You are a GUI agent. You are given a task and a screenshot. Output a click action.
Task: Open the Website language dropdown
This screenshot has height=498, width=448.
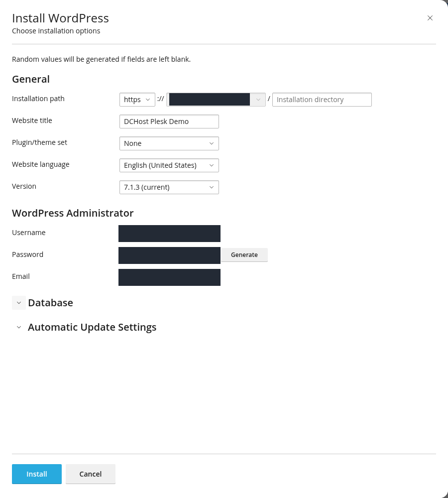point(169,165)
